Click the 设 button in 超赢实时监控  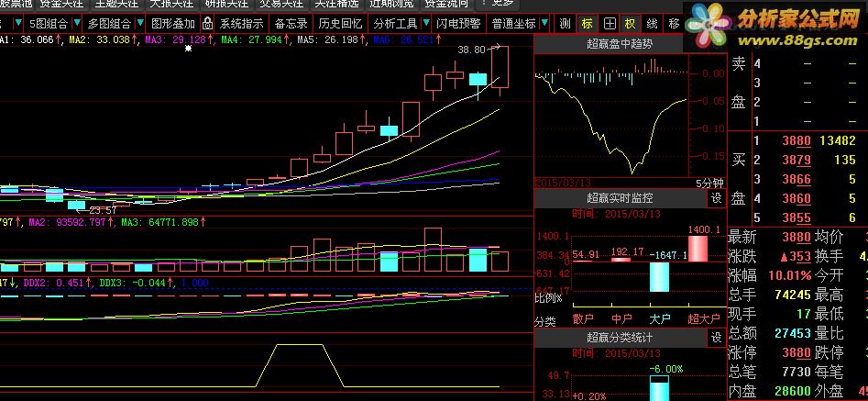click(717, 197)
